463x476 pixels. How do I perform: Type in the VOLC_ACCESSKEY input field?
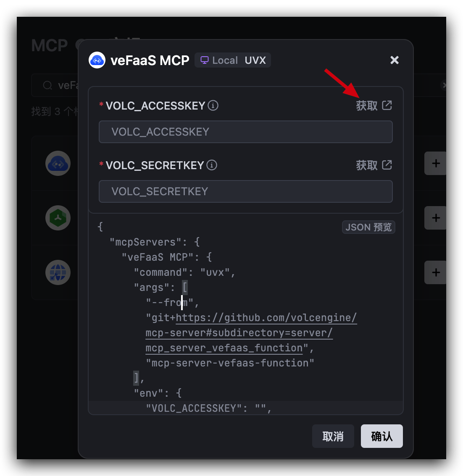tap(245, 132)
